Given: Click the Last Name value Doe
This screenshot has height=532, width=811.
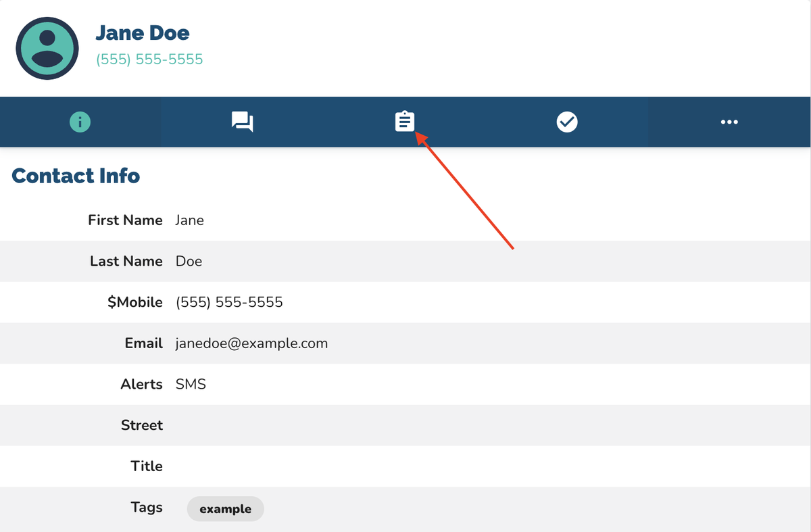Looking at the screenshot, I should [189, 262].
